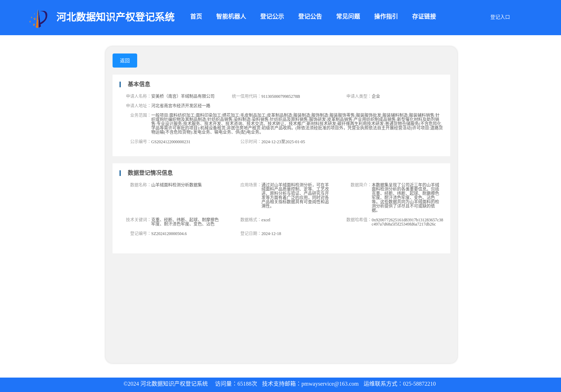561x392 pixels.
Task: Click the 河北数据知识产权登记系统 title
Action: click(x=115, y=17)
